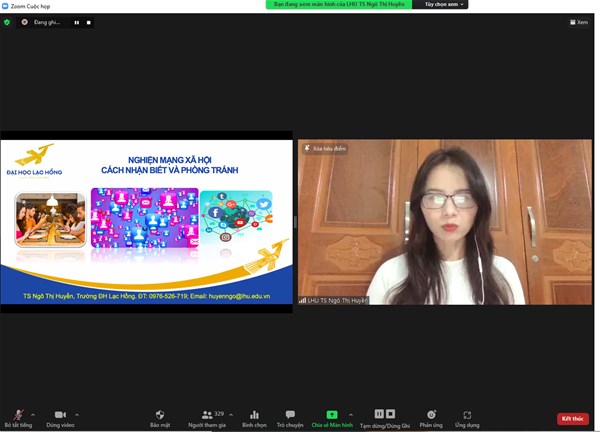This screenshot has width=600, height=432.
Task: Open the Trò chuyện chat panel
Action: [x=290, y=416]
